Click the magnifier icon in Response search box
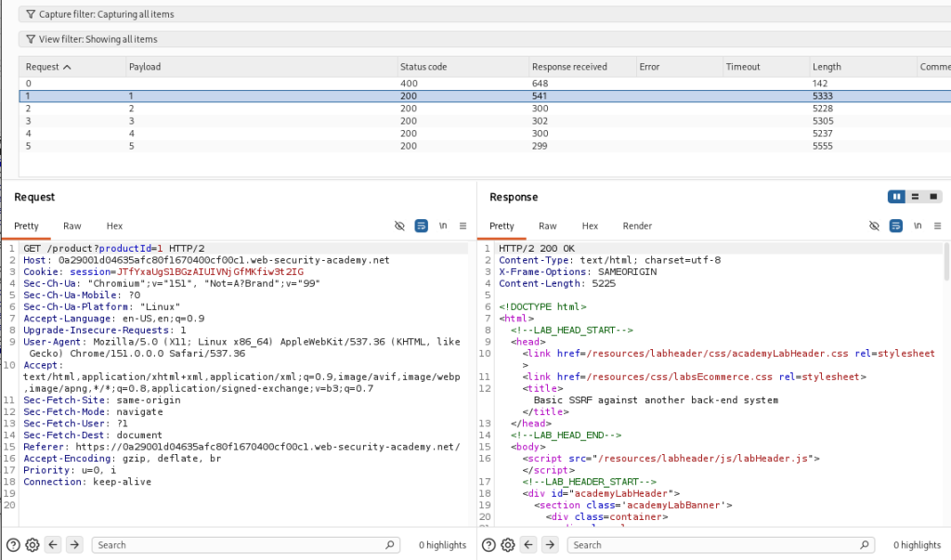This screenshot has width=951, height=560. (x=865, y=545)
